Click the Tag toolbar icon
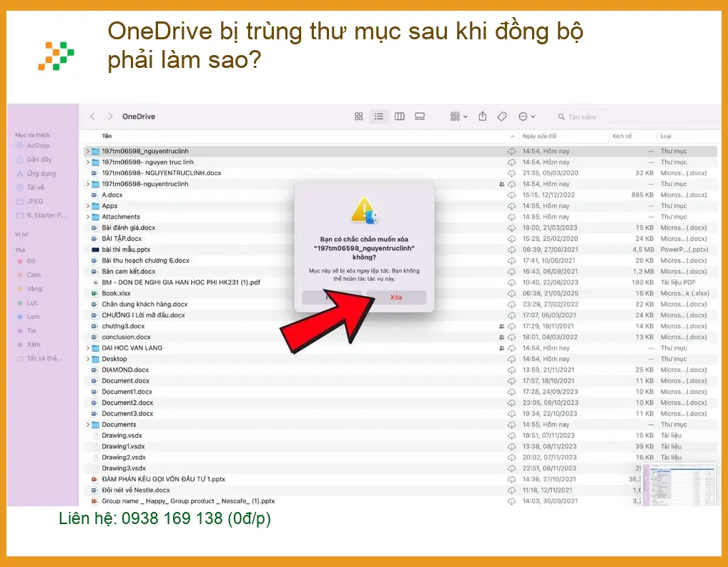This screenshot has width=728, height=567. [502, 116]
